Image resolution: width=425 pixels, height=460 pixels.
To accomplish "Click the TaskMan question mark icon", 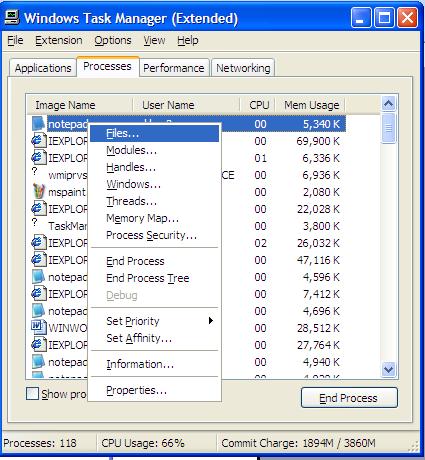I will (x=34, y=222).
